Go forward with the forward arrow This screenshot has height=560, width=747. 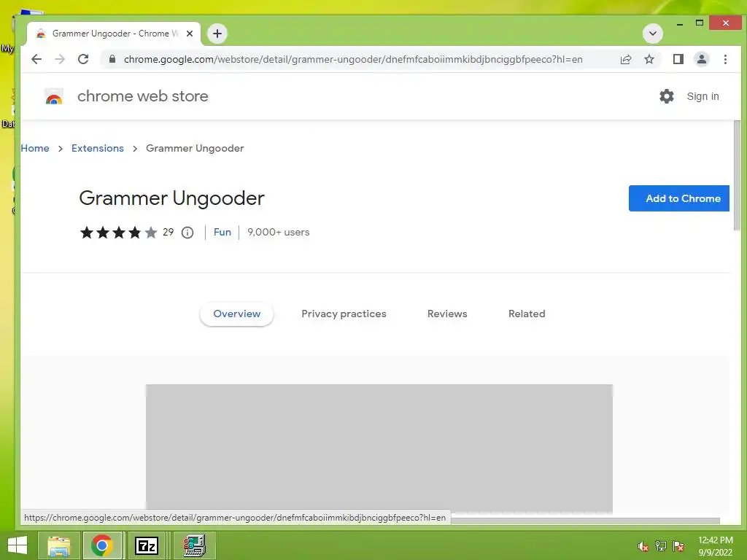(60, 59)
